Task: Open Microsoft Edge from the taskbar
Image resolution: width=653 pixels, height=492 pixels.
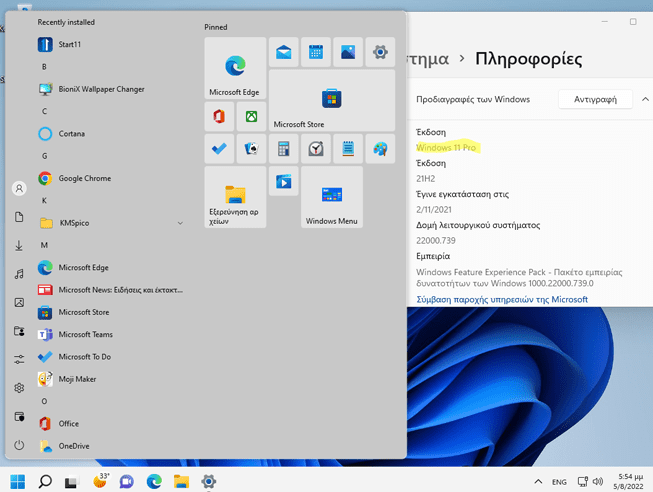Action: (154, 482)
